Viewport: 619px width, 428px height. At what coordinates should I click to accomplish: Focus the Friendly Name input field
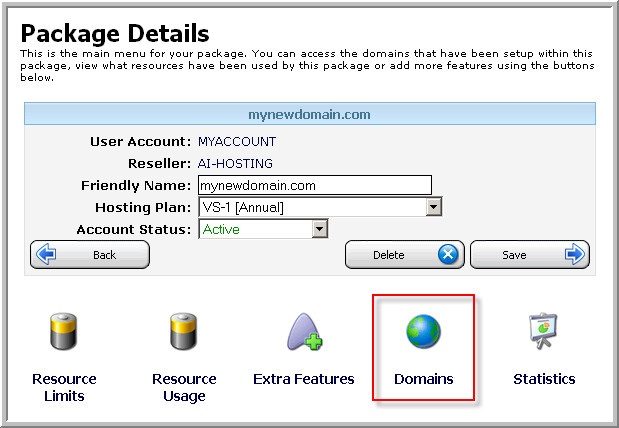tap(315, 185)
